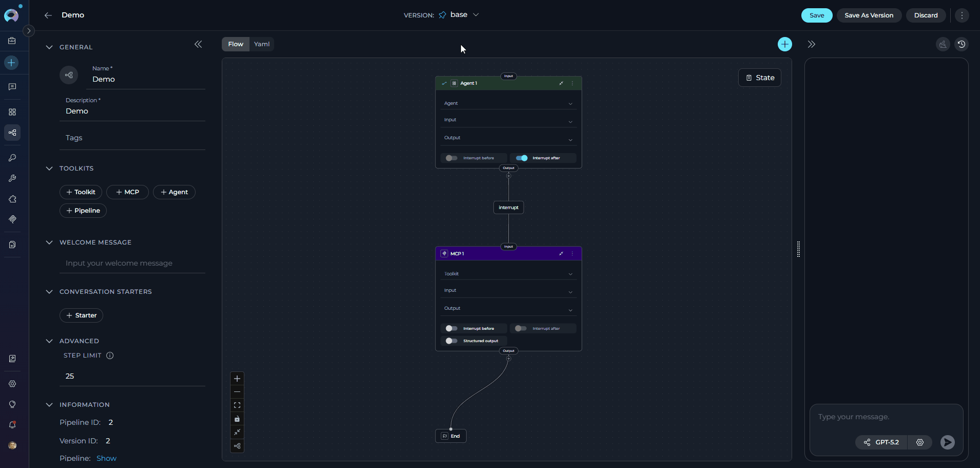Screen dimensions: 980x468
Task: Disable Interrupt after on Agent 1
Action: pyautogui.click(x=523, y=158)
